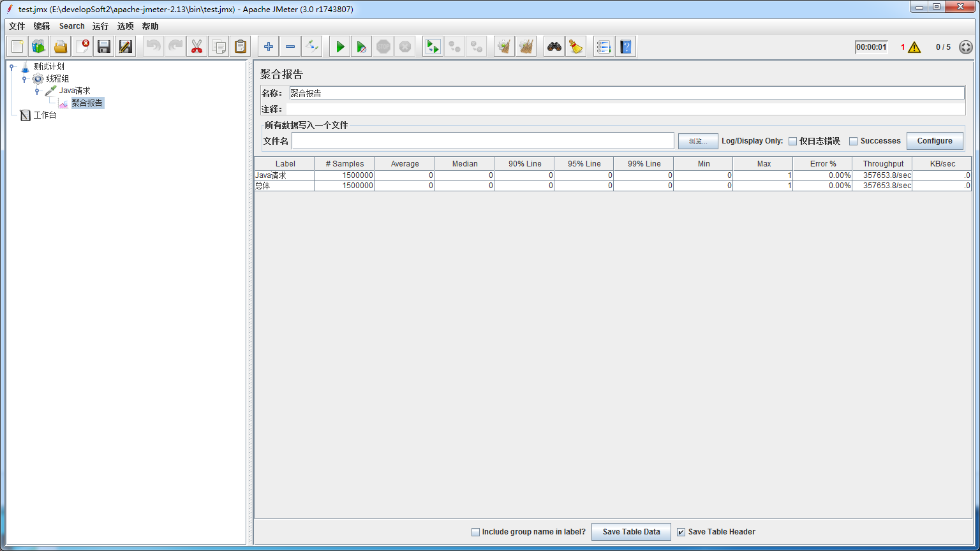Click the Open file folder icon
Screen dimensions: 980x551
(x=61, y=47)
